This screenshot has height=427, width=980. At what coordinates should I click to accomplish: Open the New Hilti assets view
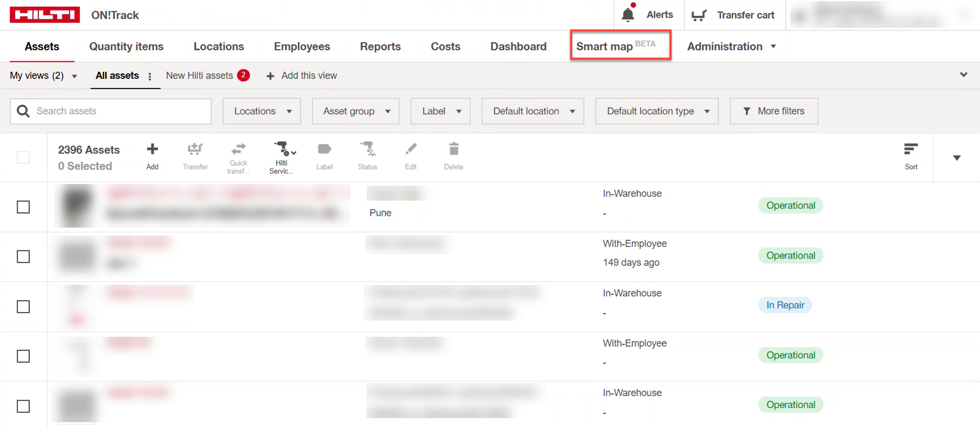coord(199,76)
